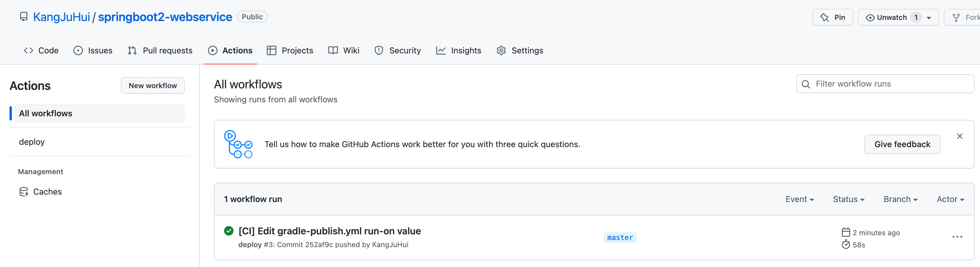
Task: Click the Actions play icon
Action: coord(213,50)
